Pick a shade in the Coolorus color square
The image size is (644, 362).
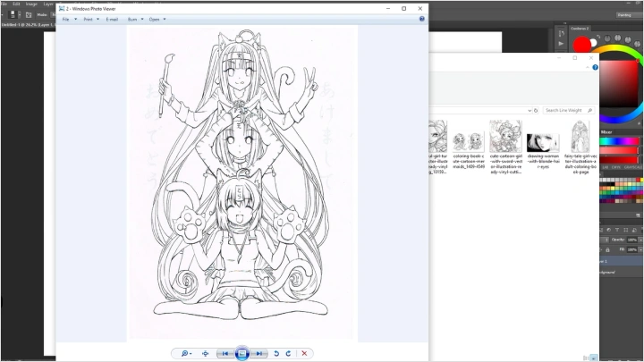click(618, 84)
